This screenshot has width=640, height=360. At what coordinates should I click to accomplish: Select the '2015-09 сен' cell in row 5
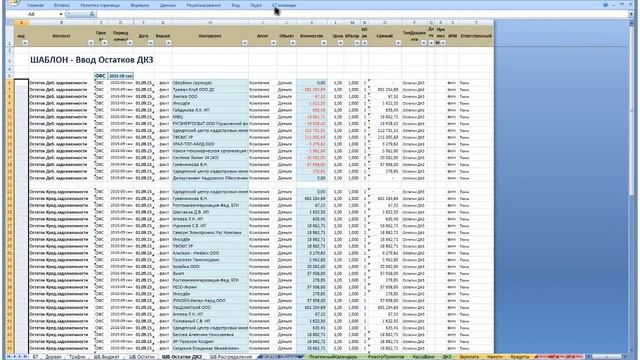click(121, 76)
